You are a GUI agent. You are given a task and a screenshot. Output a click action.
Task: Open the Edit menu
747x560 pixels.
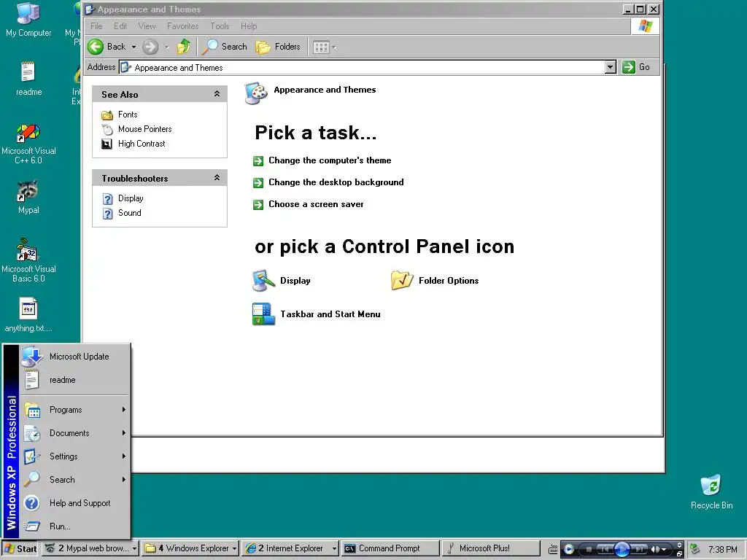pos(120,26)
